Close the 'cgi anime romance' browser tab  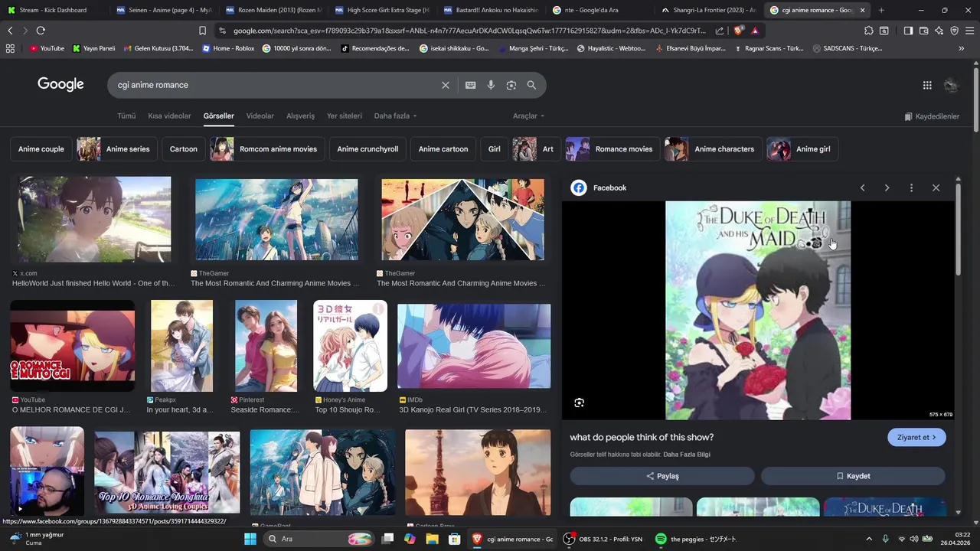[864, 10]
